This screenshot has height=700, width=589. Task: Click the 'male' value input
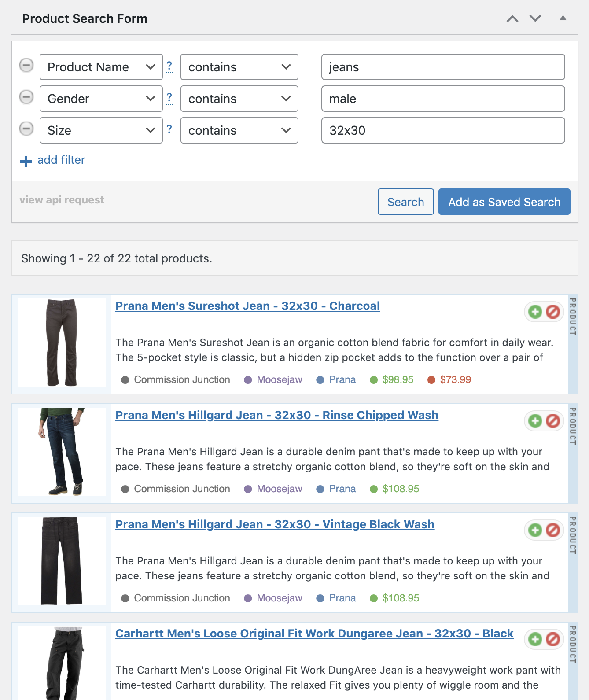443,99
